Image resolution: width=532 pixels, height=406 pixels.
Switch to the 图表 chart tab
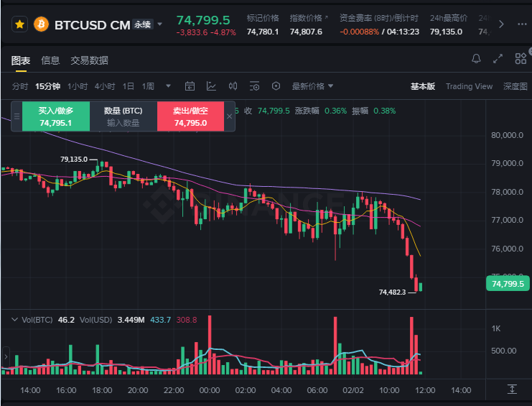pos(21,60)
